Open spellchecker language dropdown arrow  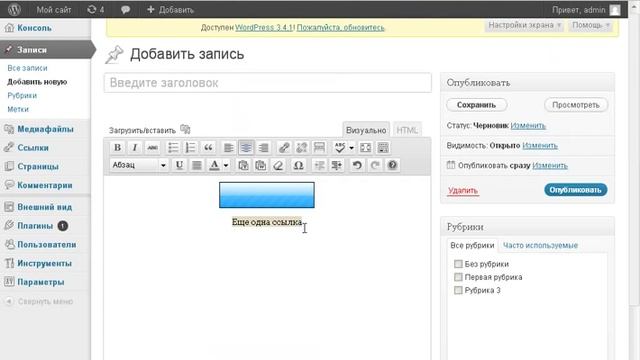(351, 148)
